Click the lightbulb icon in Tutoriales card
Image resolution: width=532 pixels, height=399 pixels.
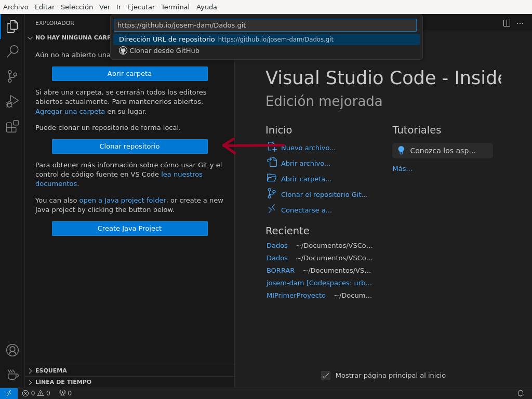[401, 151]
